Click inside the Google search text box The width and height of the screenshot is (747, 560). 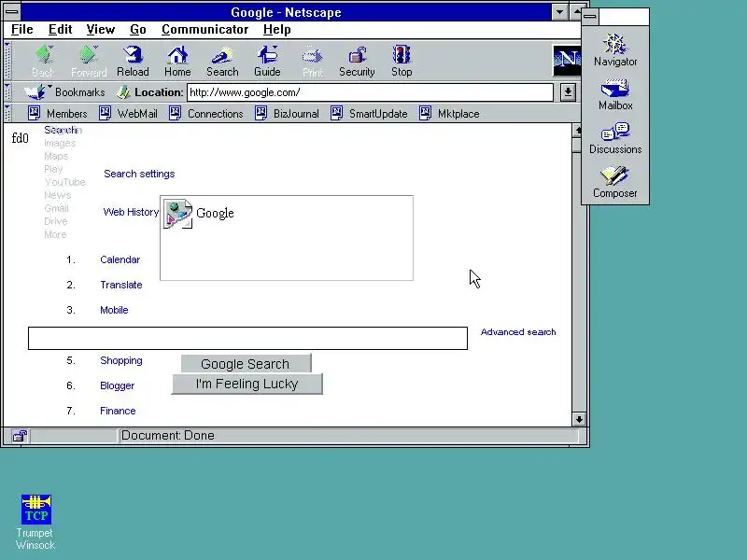coord(247,338)
